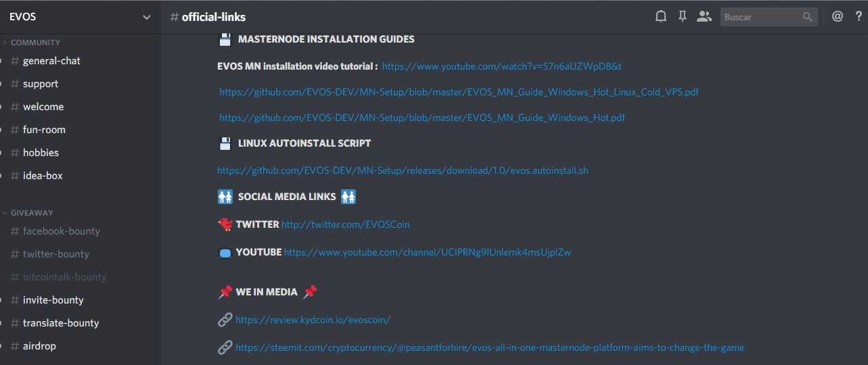
Task: Click the WE IN MEDIA heading
Action: (x=267, y=292)
